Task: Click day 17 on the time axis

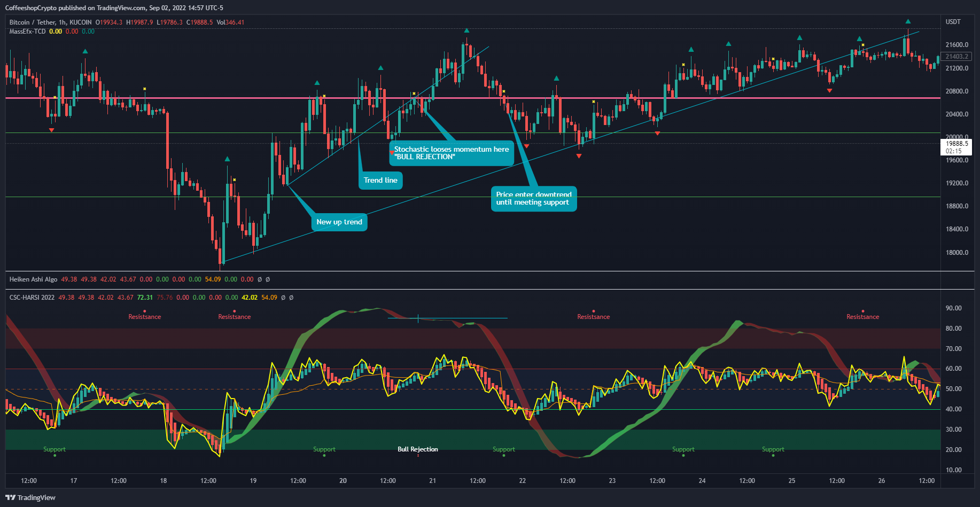Action: point(74,481)
